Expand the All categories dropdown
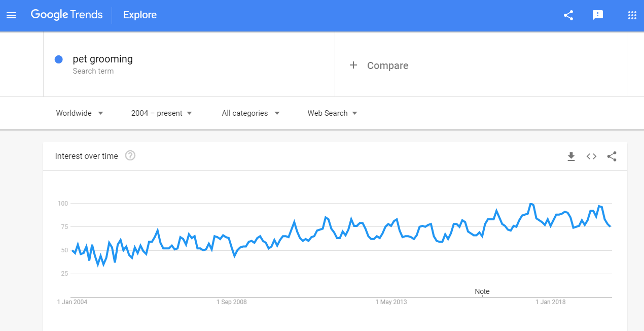Screen dimensions: 644x331 pos(251,113)
